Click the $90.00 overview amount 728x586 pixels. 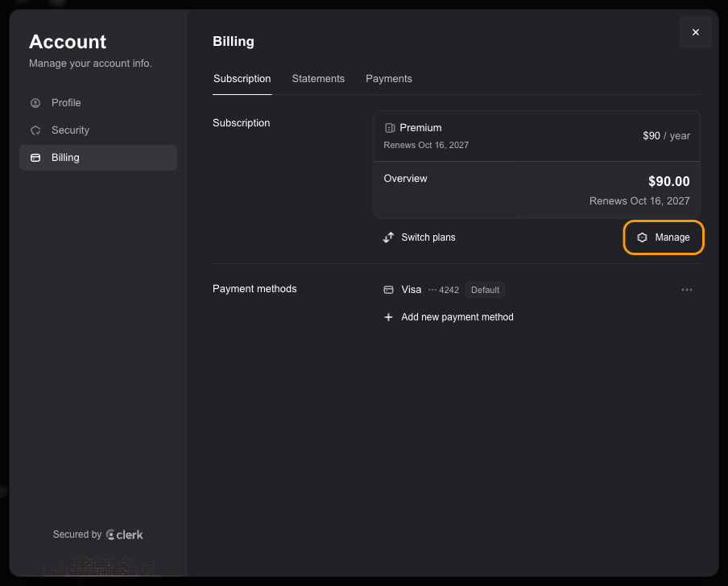668,181
